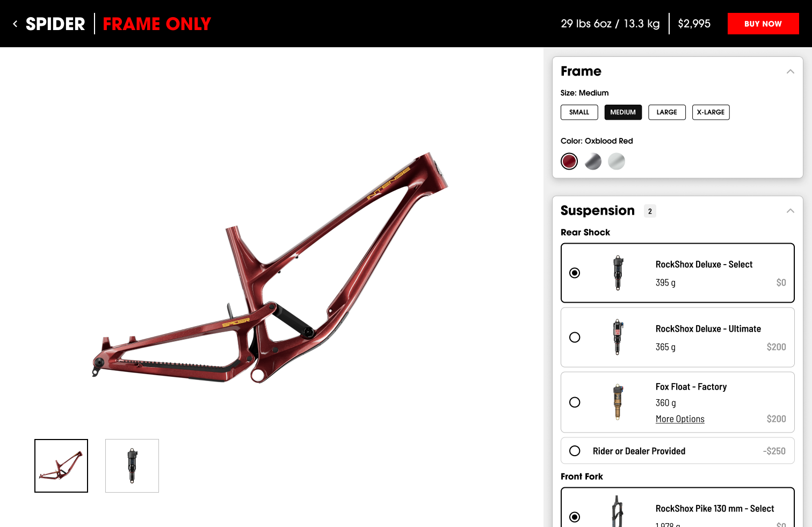
Task: View the rear shock thumbnail image
Action: point(132,466)
